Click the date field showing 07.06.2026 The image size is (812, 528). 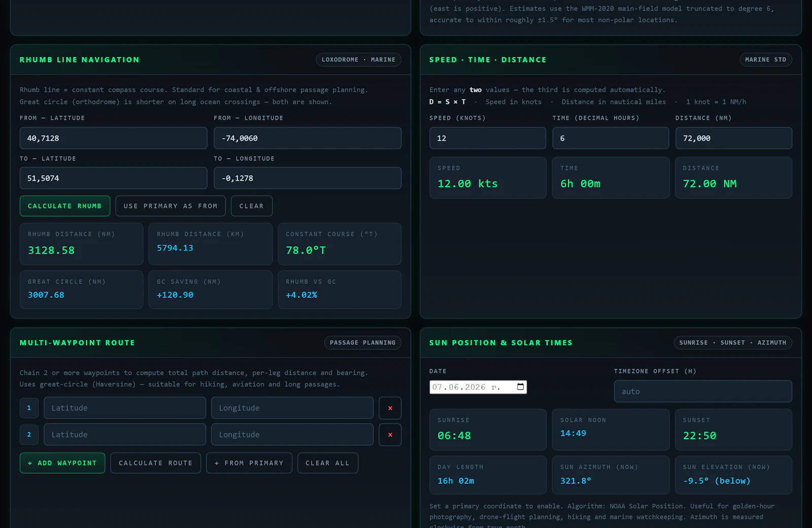tap(478, 387)
